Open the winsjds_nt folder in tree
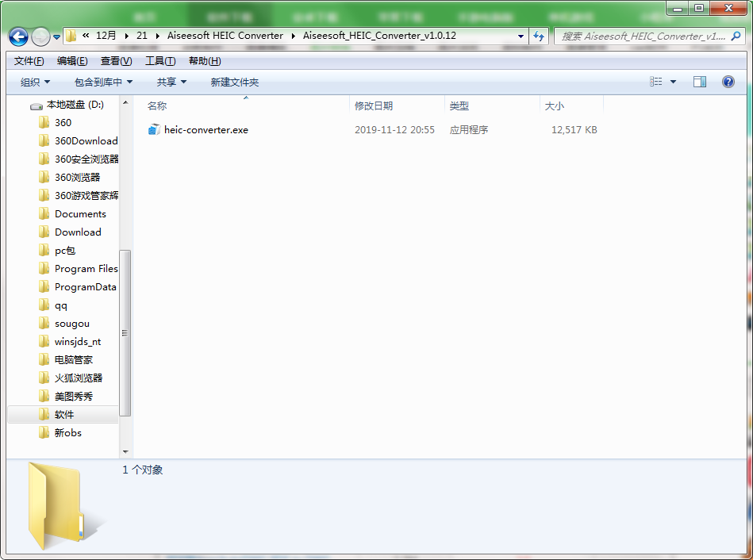753x560 pixels. click(x=70, y=342)
